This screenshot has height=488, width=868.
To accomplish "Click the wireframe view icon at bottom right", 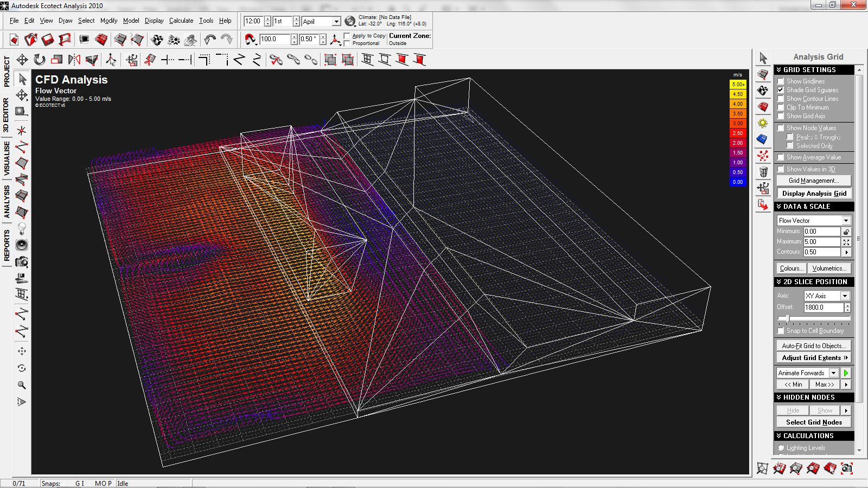I will click(x=762, y=468).
